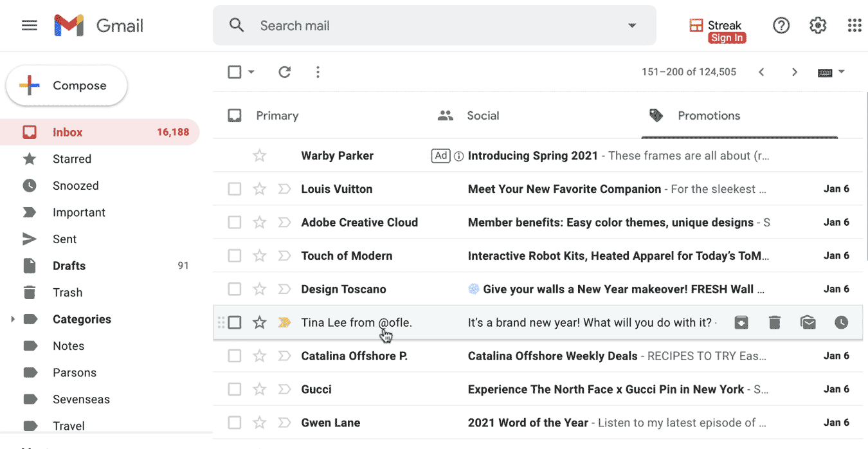
Task: Select the Tina Lee email checkbox
Action: click(x=235, y=322)
